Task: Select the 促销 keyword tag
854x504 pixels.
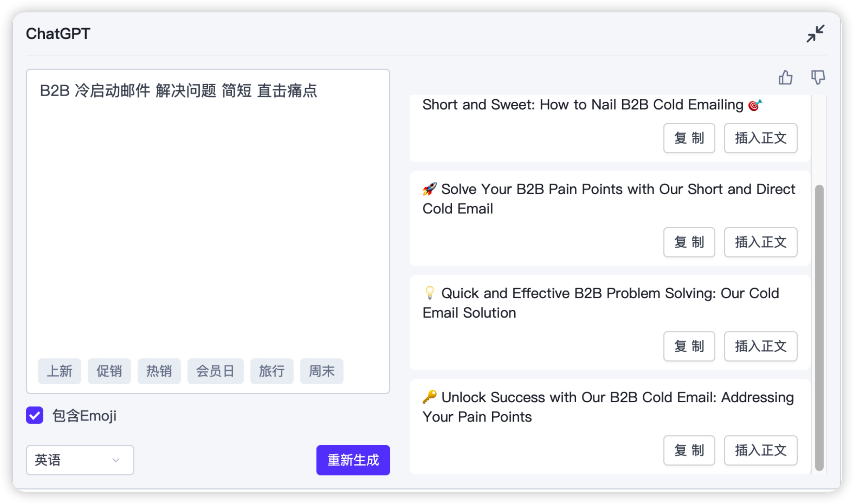Action: tap(109, 371)
